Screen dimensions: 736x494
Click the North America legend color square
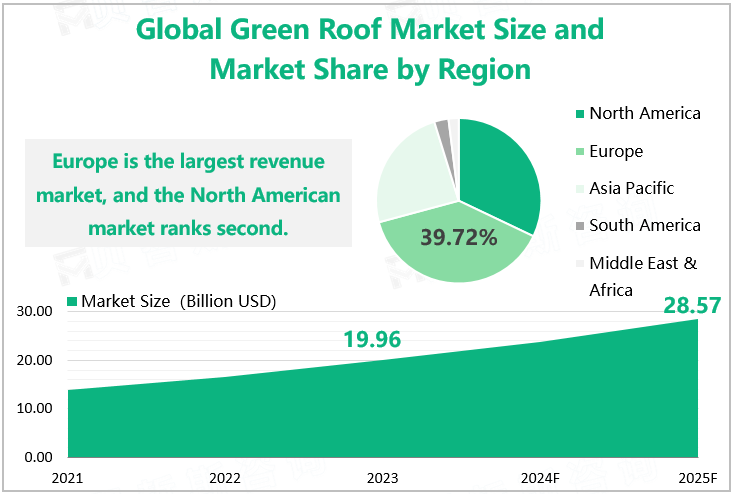pos(578,113)
